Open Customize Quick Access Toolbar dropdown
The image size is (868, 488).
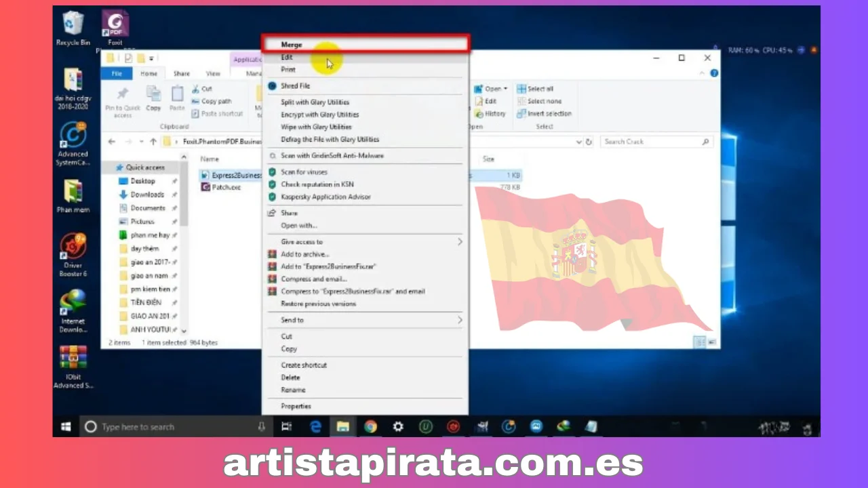pos(152,58)
